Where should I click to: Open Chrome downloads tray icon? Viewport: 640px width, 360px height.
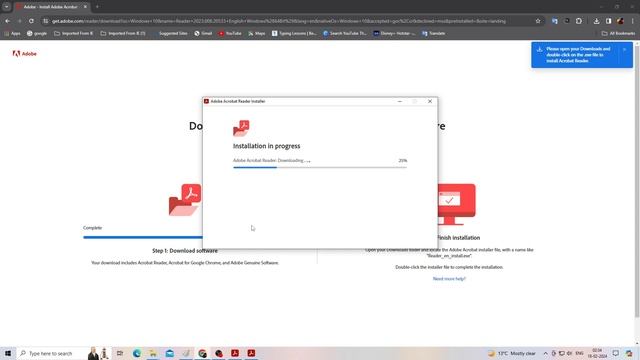tap(596, 21)
